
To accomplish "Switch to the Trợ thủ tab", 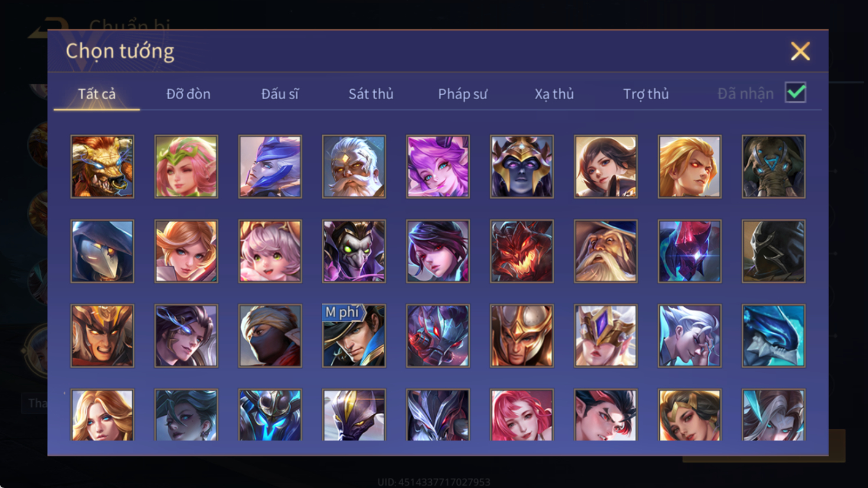I will pos(646,94).
